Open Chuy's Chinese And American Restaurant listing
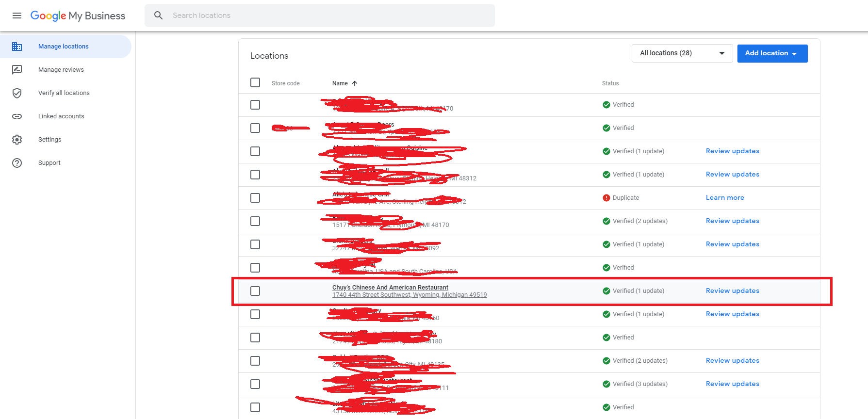 (x=390, y=288)
